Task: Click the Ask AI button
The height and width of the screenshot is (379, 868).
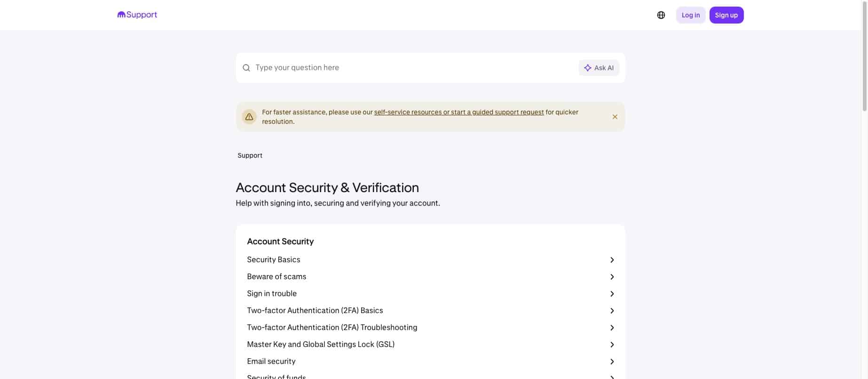Action: (599, 68)
